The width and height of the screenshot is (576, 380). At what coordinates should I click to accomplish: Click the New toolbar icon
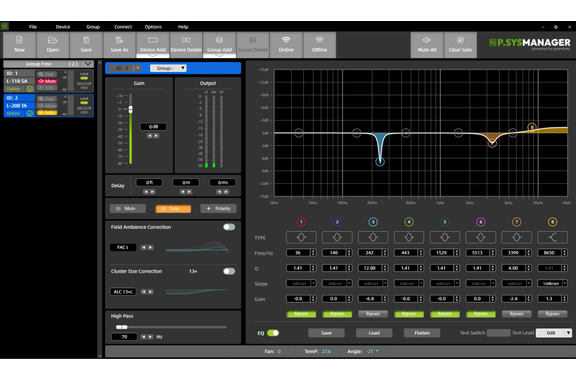click(19, 44)
